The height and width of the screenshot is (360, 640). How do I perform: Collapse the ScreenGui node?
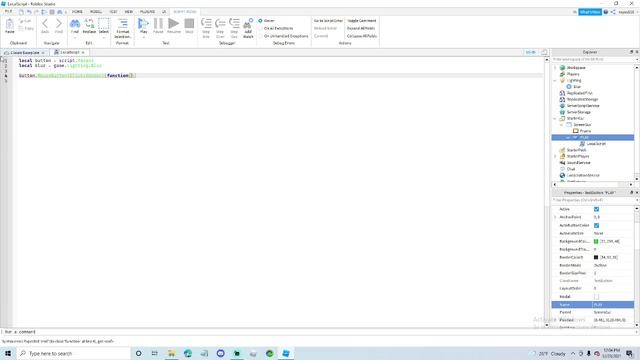pos(562,124)
